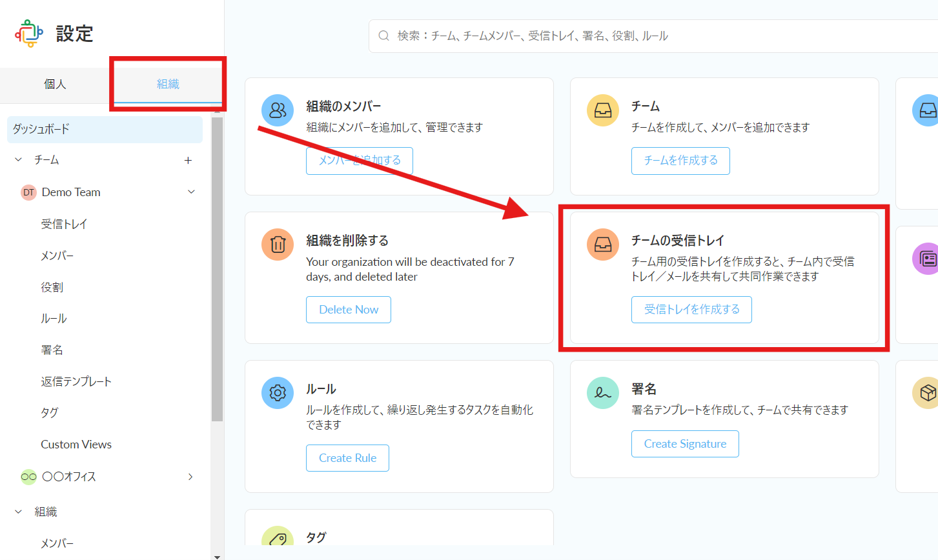This screenshot has height=560, width=938.
Task: Collapse the Demo Team chevron
Action: click(x=191, y=192)
